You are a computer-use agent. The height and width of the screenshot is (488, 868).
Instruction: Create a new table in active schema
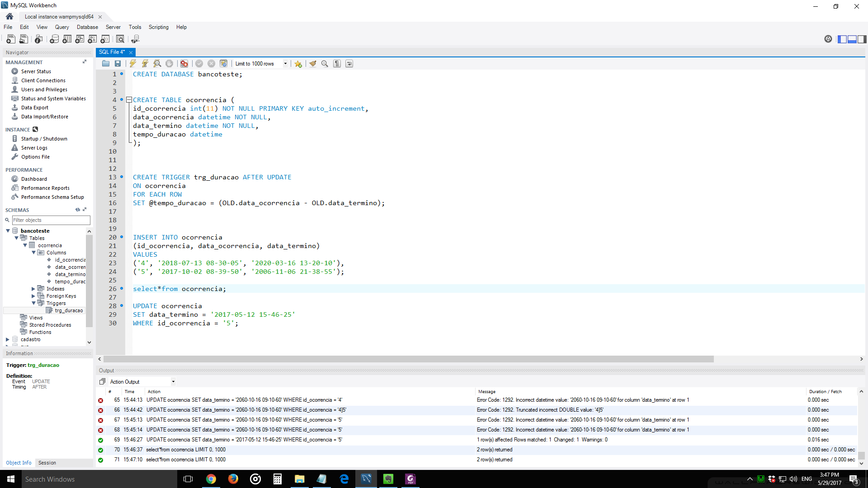(x=67, y=39)
